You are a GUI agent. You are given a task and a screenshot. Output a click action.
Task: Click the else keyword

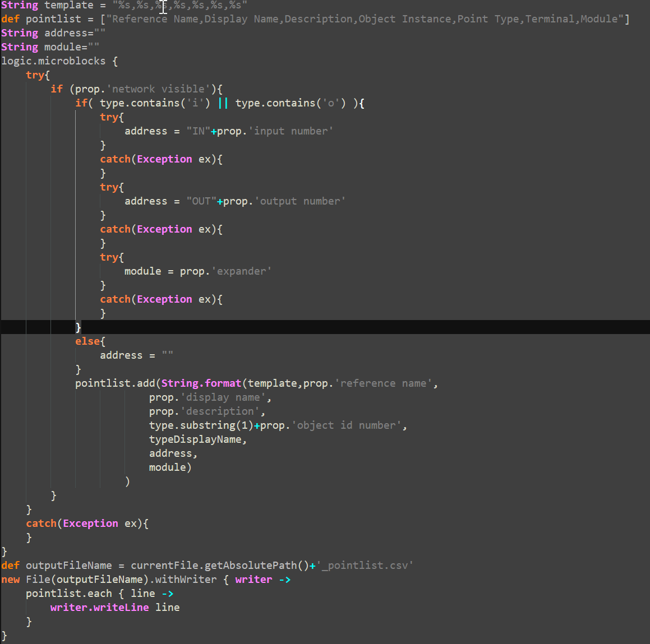pyautogui.click(x=87, y=341)
